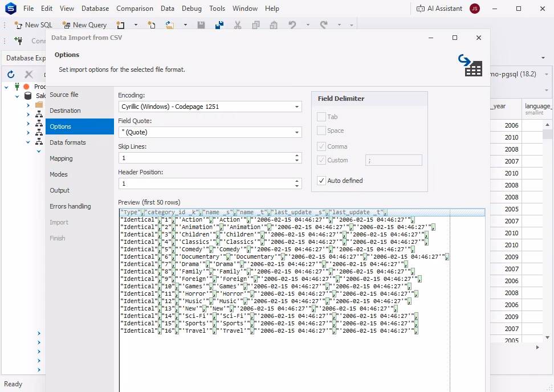This screenshot has height=392, width=554.
Task: Click the Undo arrow icon
Action: point(292,24)
